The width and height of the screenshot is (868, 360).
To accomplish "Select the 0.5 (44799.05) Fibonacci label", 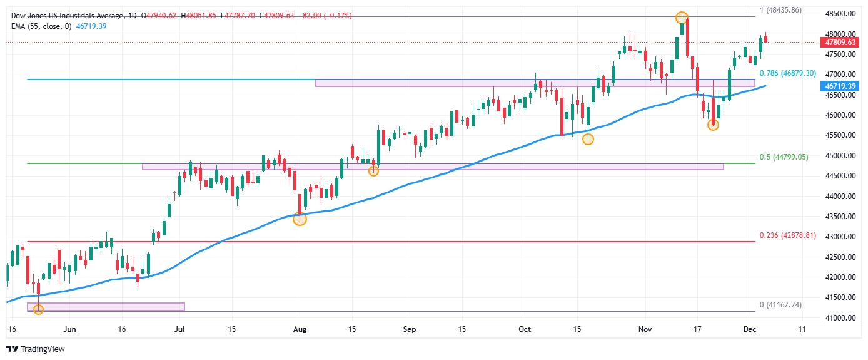I will pos(784,157).
